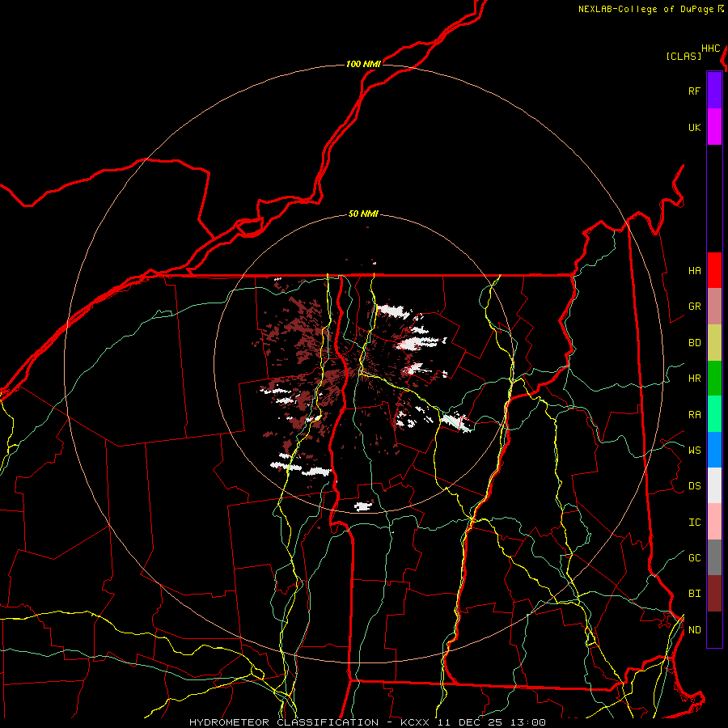Screen dimensions: 728x728
Task: Click the DS white legend swatch
Action: point(714,485)
